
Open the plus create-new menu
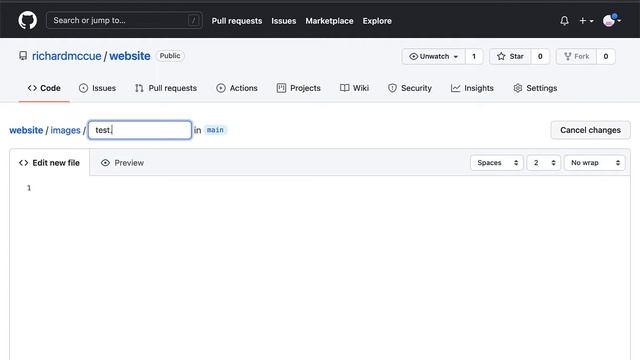[x=586, y=20]
